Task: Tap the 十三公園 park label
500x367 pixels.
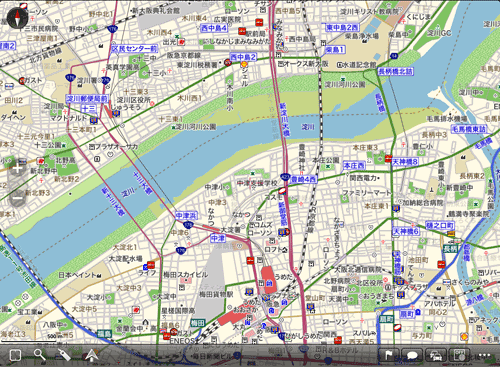Action: point(48,145)
